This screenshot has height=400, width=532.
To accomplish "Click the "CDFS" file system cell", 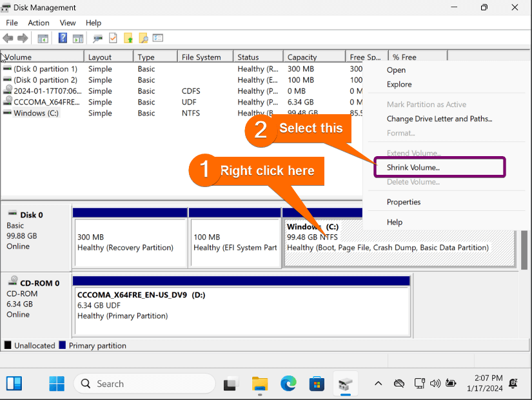I will tap(191, 91).
